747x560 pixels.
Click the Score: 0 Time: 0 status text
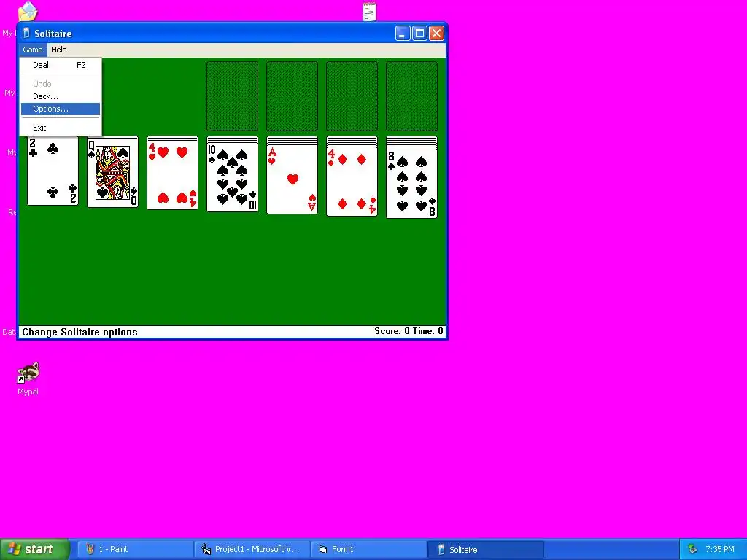click(409, 331)
